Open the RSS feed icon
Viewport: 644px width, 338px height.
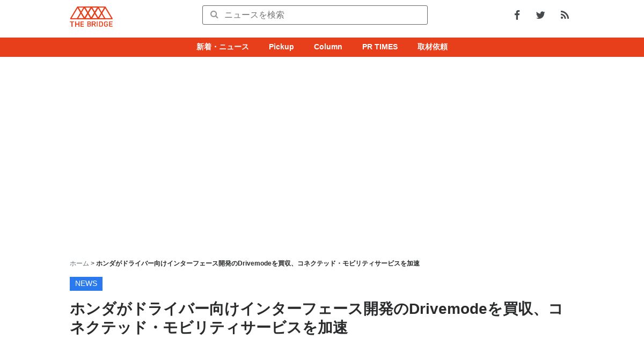pos(565,15)
